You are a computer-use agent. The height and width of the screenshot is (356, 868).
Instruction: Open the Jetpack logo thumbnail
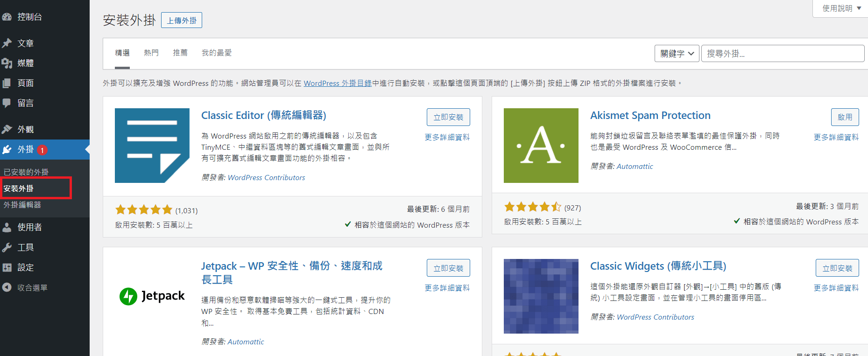click(x=152, y=296)
